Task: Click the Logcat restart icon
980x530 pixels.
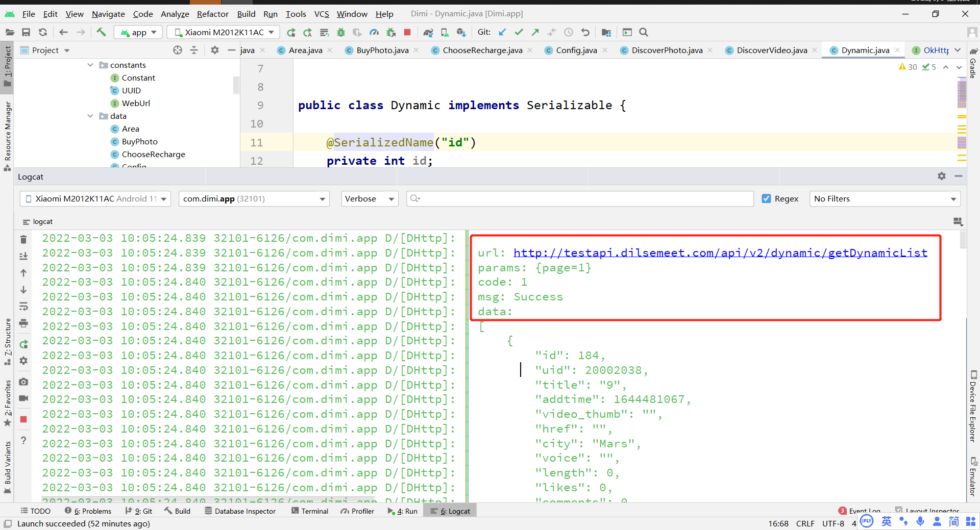Action: click(23, 344)
